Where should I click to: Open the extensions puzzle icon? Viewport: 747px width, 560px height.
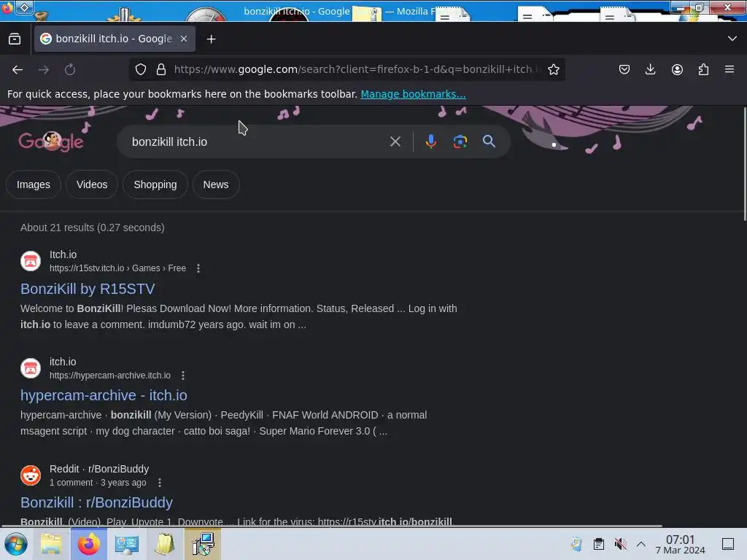point(703,69)
